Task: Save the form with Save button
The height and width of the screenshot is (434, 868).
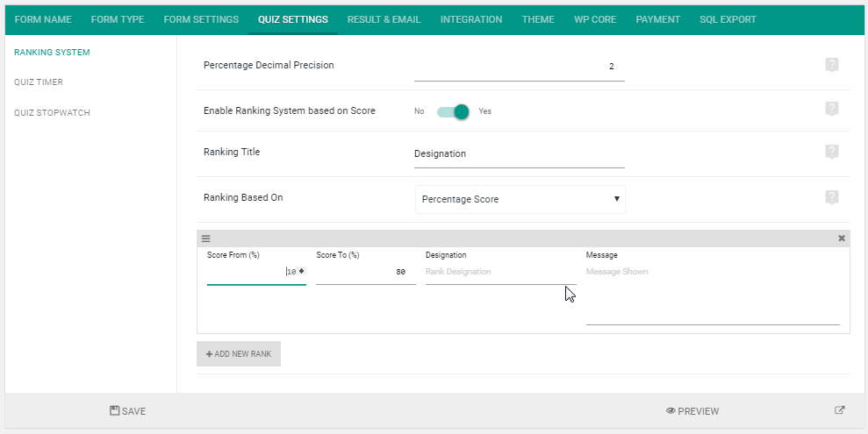Action: (128, 411)
